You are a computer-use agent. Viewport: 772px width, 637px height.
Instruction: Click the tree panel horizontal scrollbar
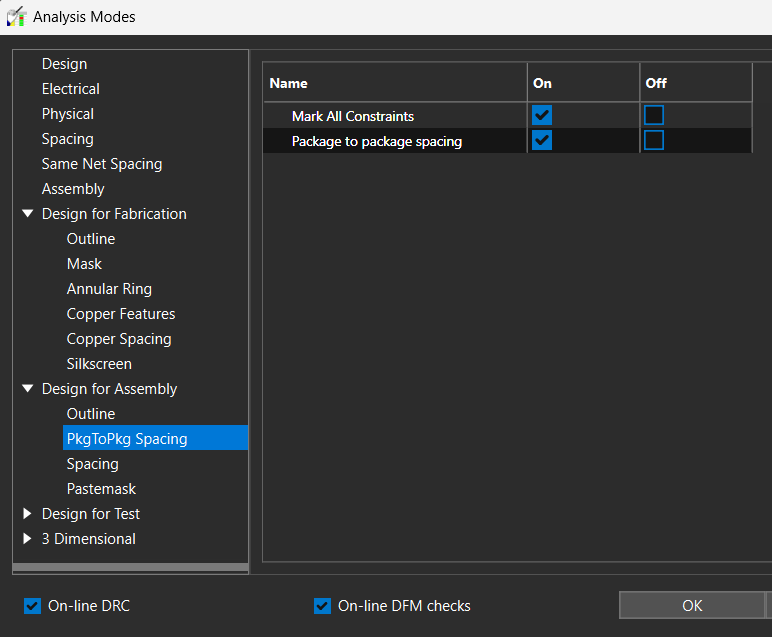tap(130, 568)
